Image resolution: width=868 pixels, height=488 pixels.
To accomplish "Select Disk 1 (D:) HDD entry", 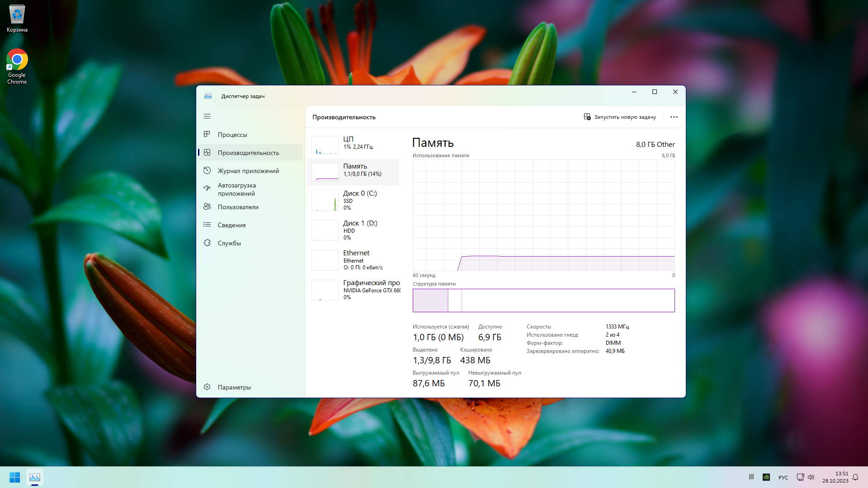I will point(355,230).
